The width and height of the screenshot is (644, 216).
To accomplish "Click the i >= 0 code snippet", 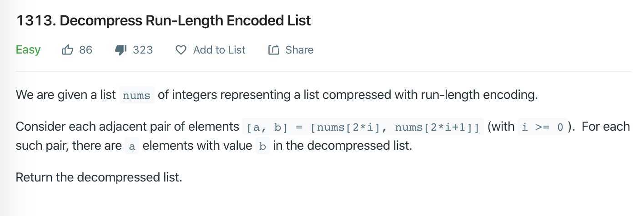I will [x=543, y=128].
